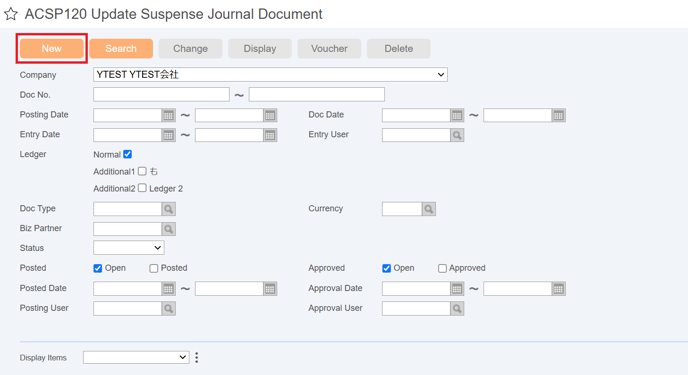This screenshot has width=688, height=375.
Task: Uncheck the Normal ledger checkbox
Action: 128,154
